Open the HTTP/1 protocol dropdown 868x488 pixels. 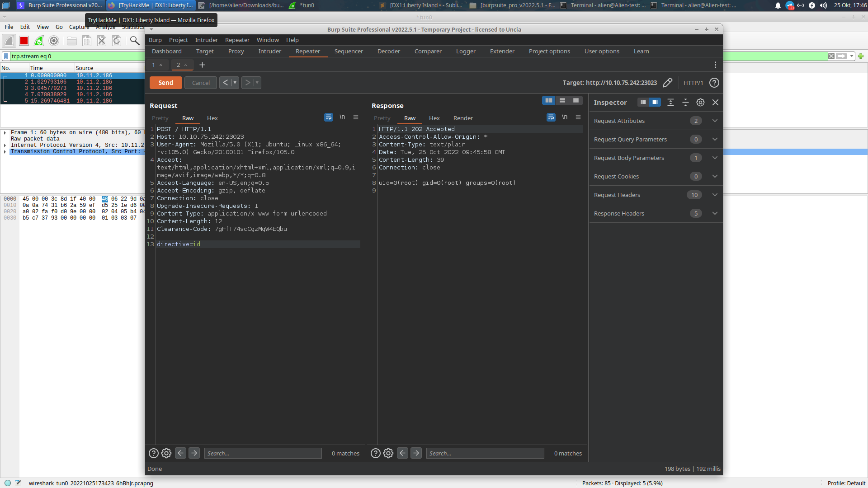coord(693,83)
